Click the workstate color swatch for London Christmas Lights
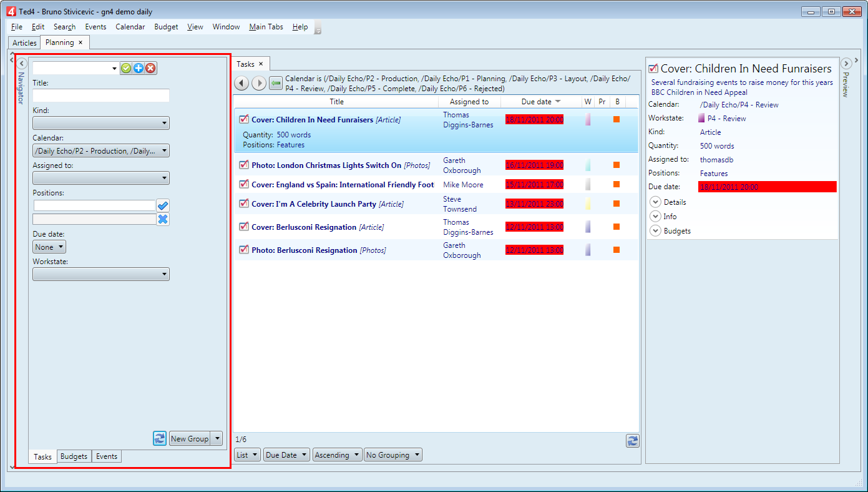This screenshot has height=492, width=868. point(588,165)
